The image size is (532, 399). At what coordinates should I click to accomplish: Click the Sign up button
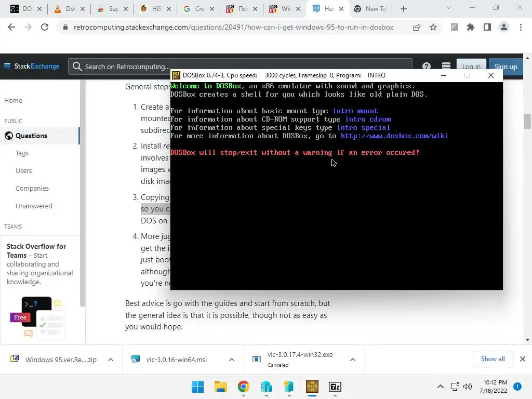pos(506,66)
